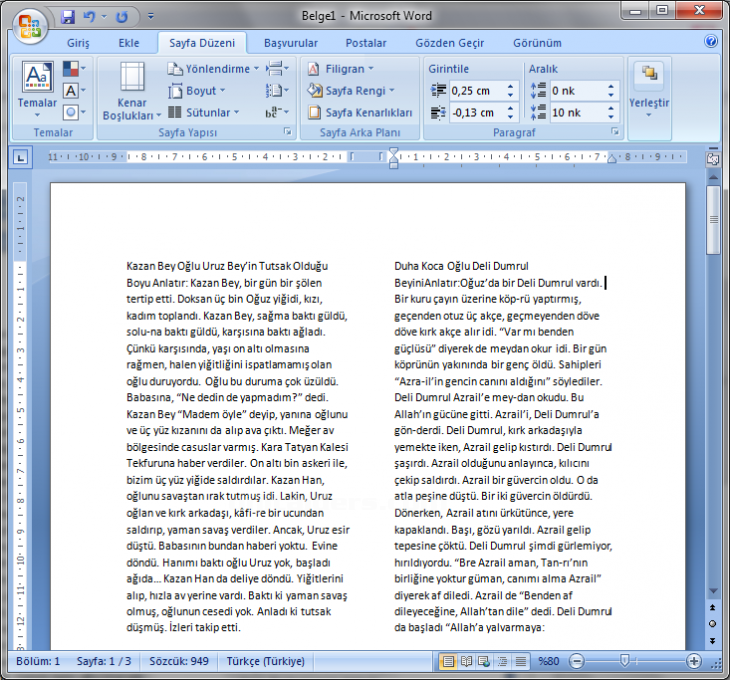The image size is (730, 680).
Task: Click Sözcük: 949 word count
Action: 179,661
